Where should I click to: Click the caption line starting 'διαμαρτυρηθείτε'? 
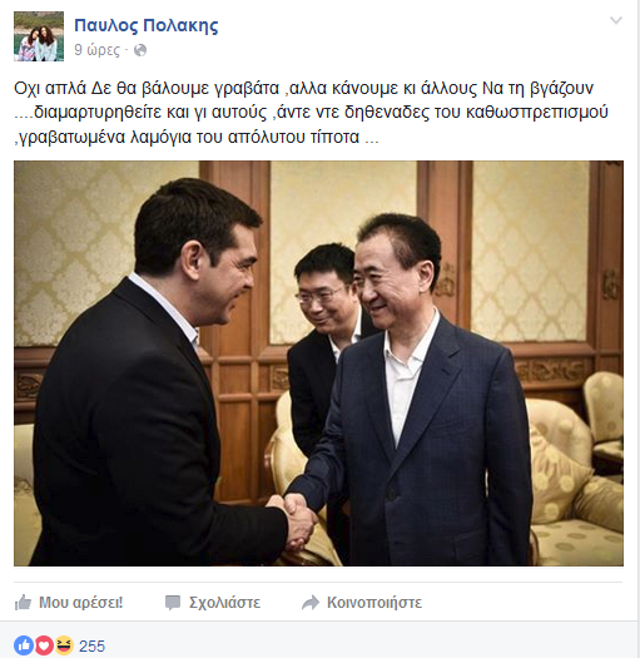[311, 113]
